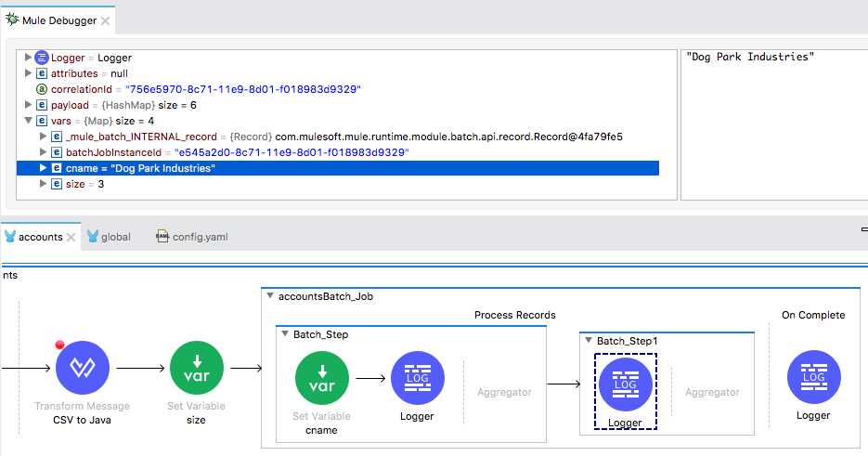Close the Mule Debugger tab
This screenshot has width=868, height=456.
(105, 21)
